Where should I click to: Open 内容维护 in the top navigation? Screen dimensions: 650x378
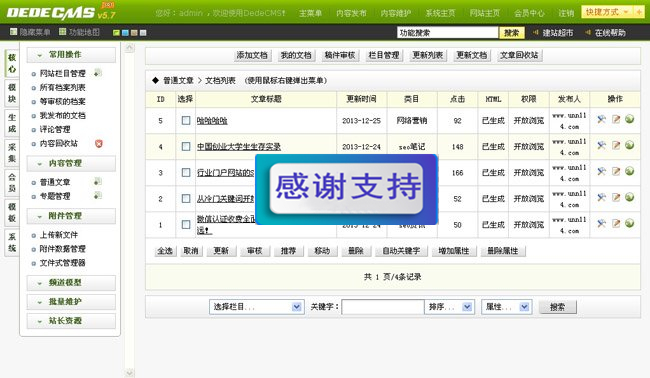396,13
